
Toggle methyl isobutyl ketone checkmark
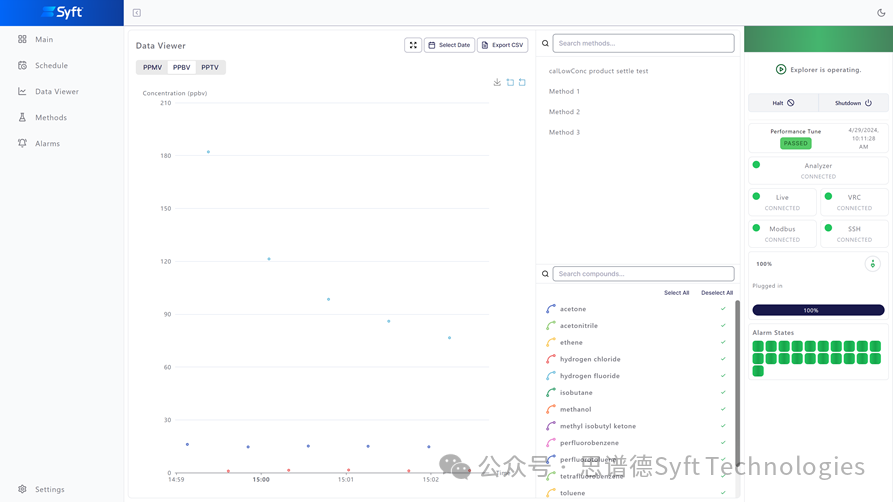(x=723, y=426)
